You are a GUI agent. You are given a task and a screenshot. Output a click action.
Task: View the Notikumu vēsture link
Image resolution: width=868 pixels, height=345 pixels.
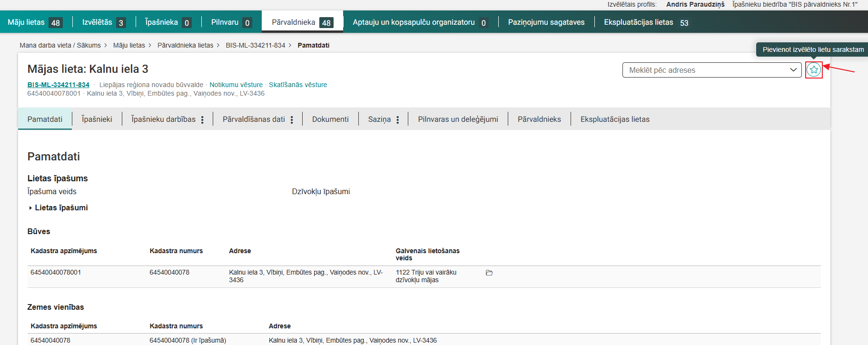pyautogui.click(x=236, y=85)
